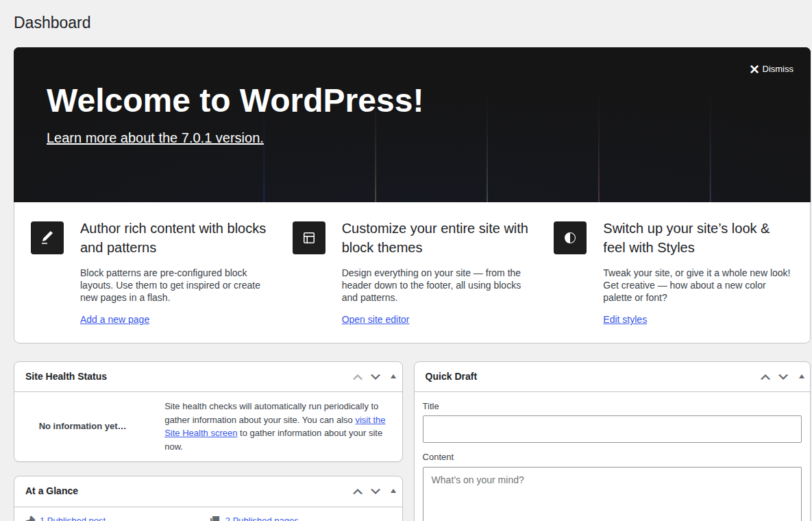Click the Quick Draft heading
This screenshot has height=521, width=812.
tap(450, 376)
